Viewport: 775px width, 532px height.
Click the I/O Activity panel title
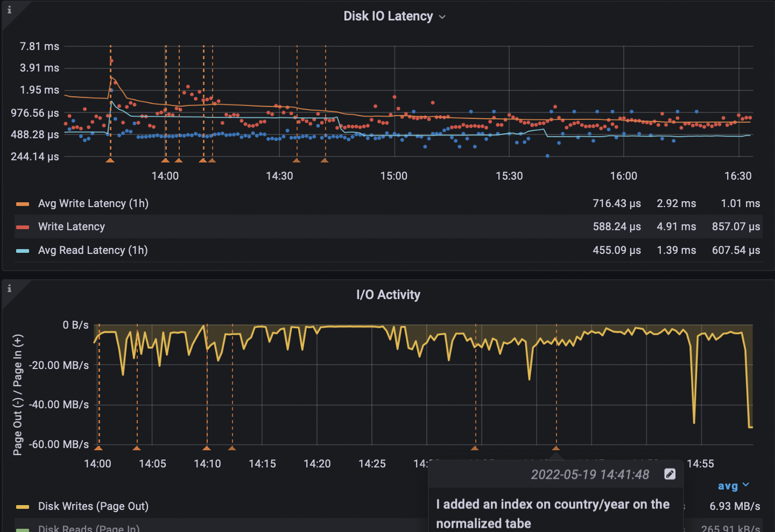coord(388,294)
